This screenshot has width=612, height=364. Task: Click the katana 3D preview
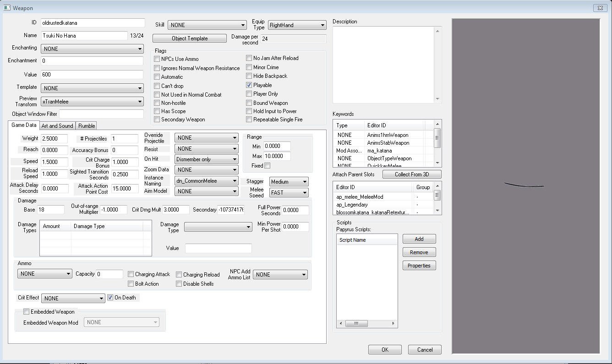[524, 185]
